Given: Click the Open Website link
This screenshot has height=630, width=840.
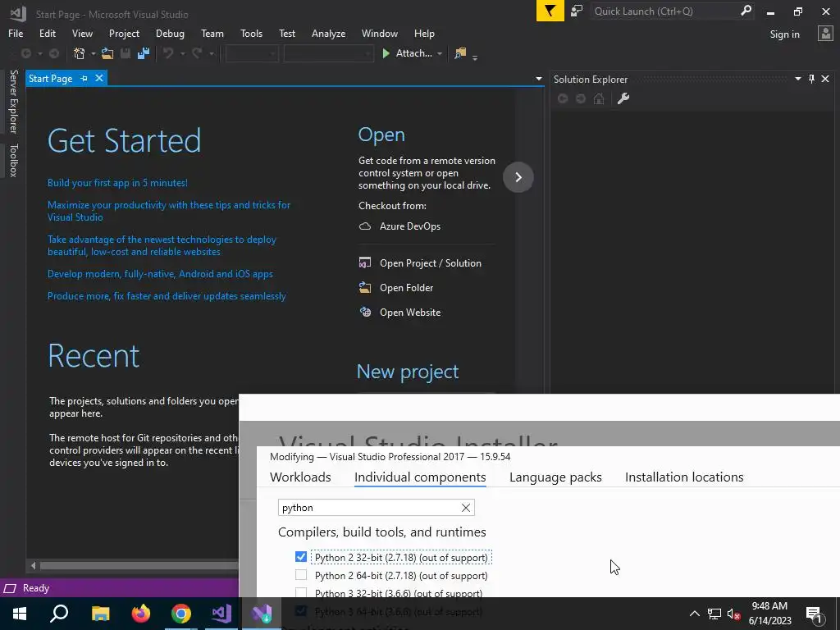Looking at the screenshot, I should 410,313.
